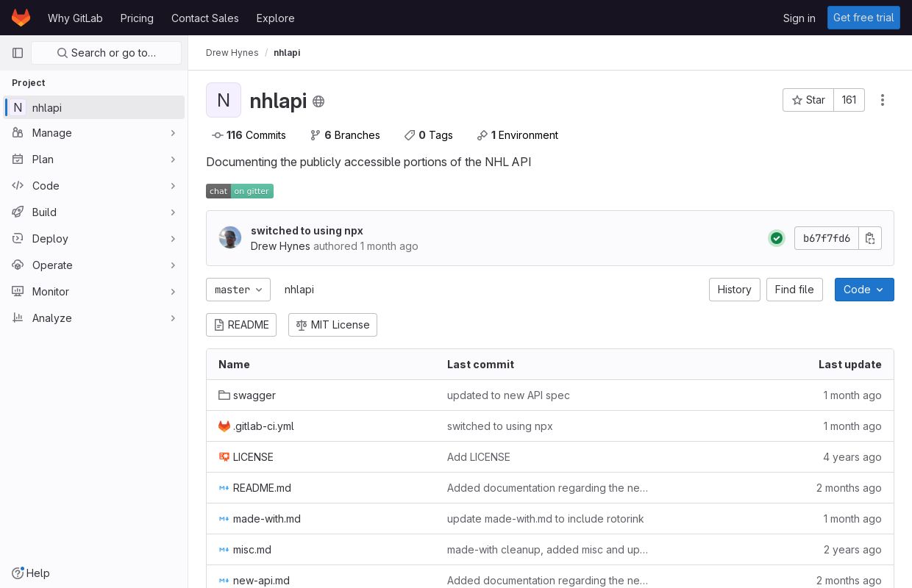Expand the Plan section chevron

pyautogui.click(x=173, y=159)
